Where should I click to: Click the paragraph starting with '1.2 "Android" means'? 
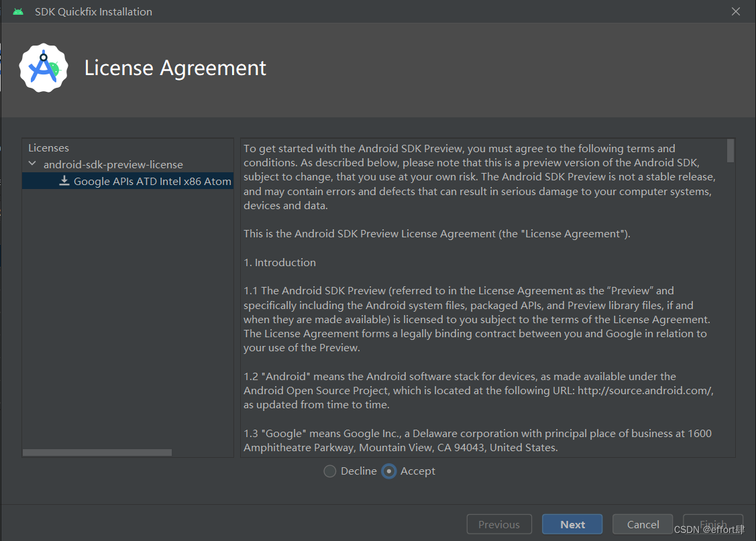[x=478, y=391]
